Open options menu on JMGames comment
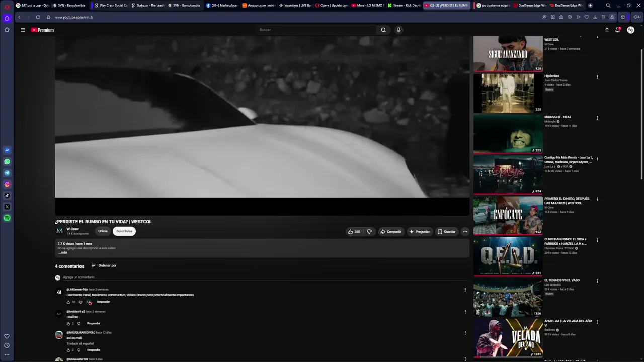644x362 pixels. (x=465, y=290)
